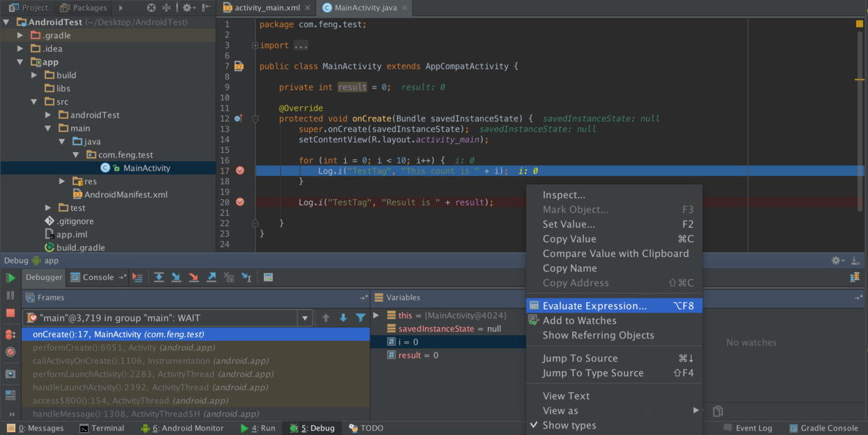
Task: Mute breakpoints via crossed-circle icon
Action: [x=9, y=352]
